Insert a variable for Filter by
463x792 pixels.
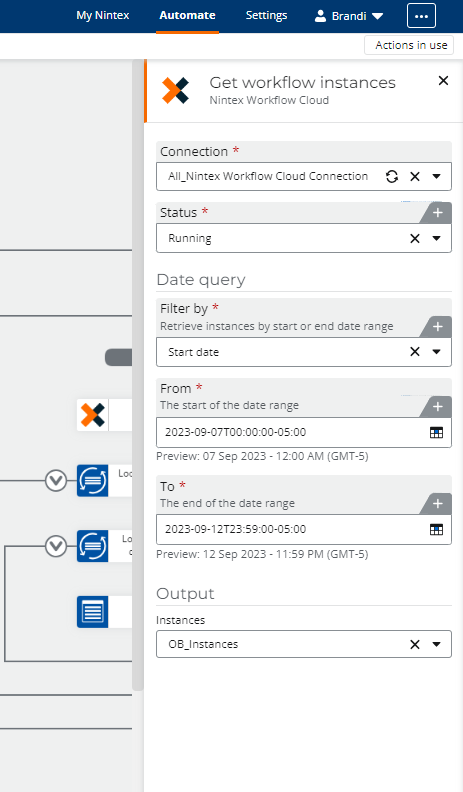(437, 327)
